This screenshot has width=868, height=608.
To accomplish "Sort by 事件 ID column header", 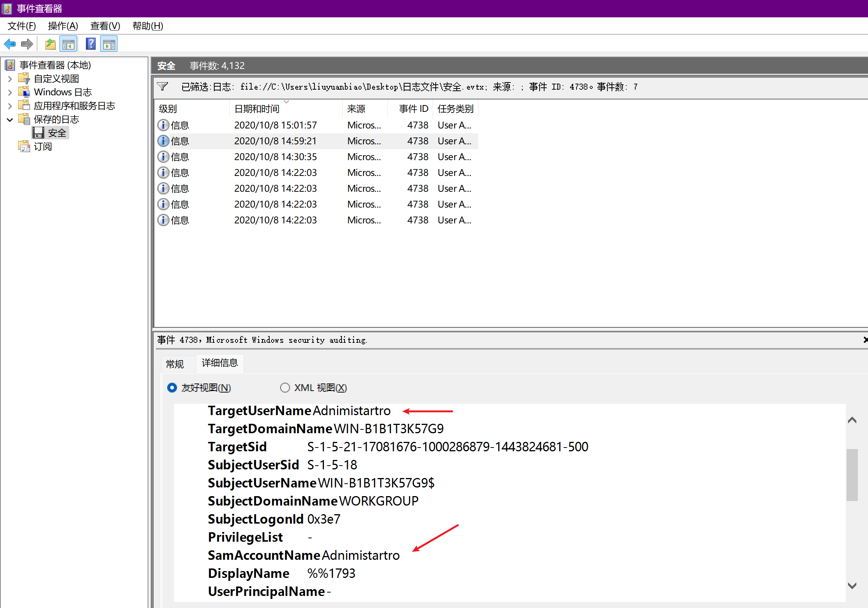I will pos(413,109).
